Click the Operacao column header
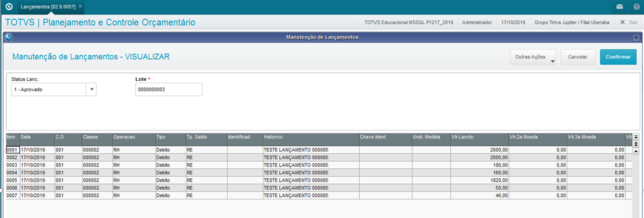 [134, 139]
